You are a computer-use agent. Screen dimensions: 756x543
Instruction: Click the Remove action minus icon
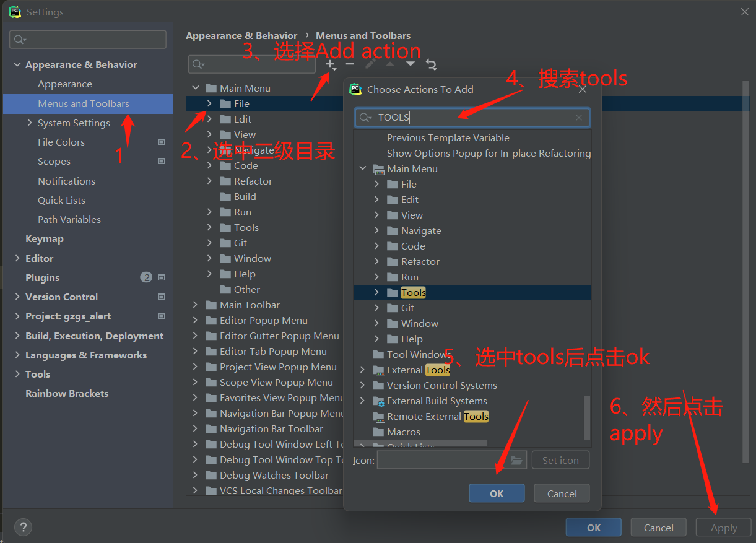[349, 64]
